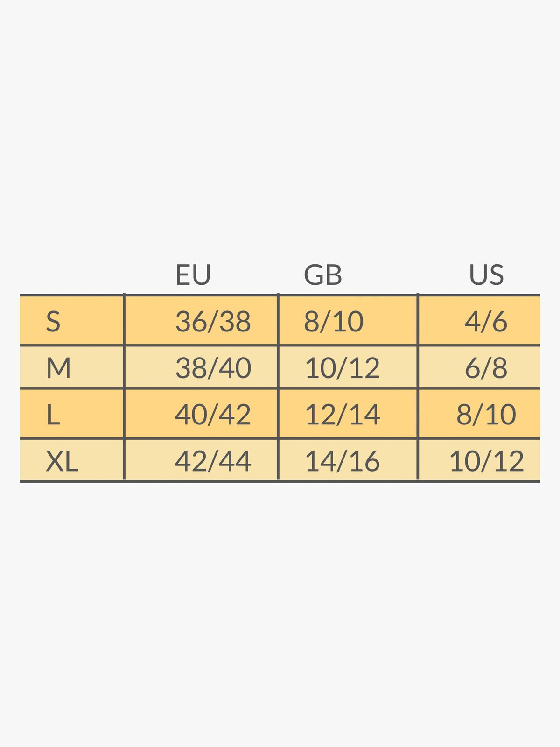Click EU size 38/40 cell

[x=213, y=368]
